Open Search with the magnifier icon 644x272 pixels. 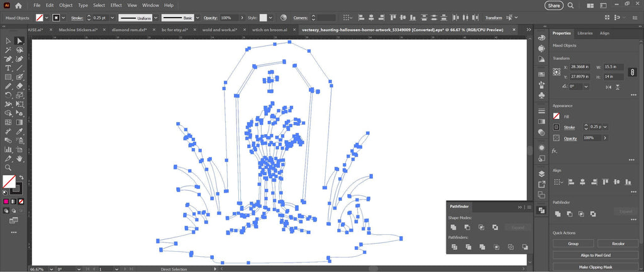coord(570,6)
